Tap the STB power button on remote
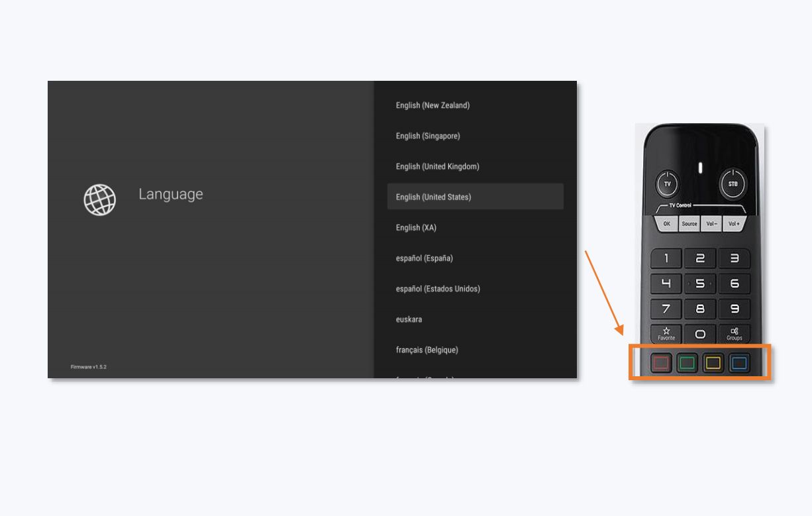The height and width of the screenshot is (516, 812). [733, 183]
